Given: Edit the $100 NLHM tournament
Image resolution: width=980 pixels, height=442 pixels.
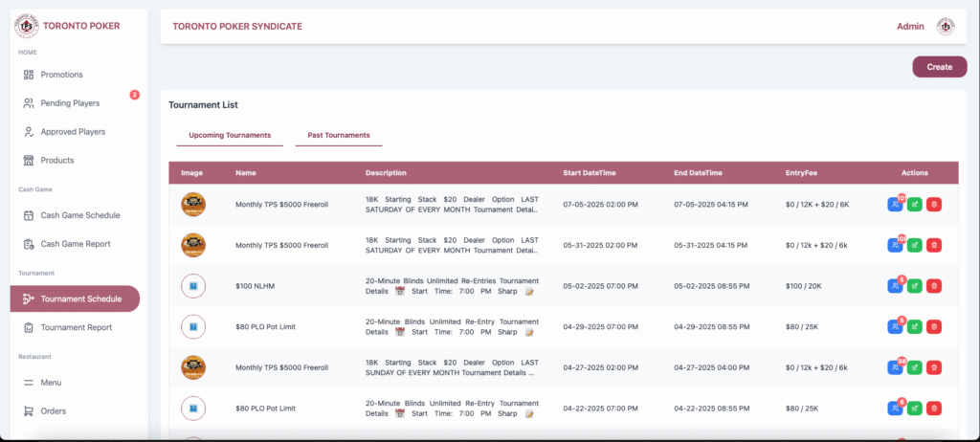Looking at the screenshot, I should (x=915, y=285).
